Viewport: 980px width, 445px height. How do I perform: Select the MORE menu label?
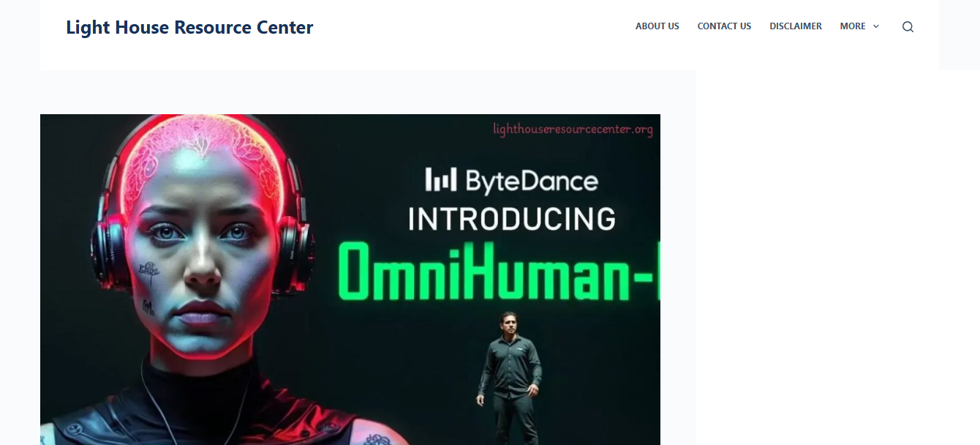[x=853, y=26]
